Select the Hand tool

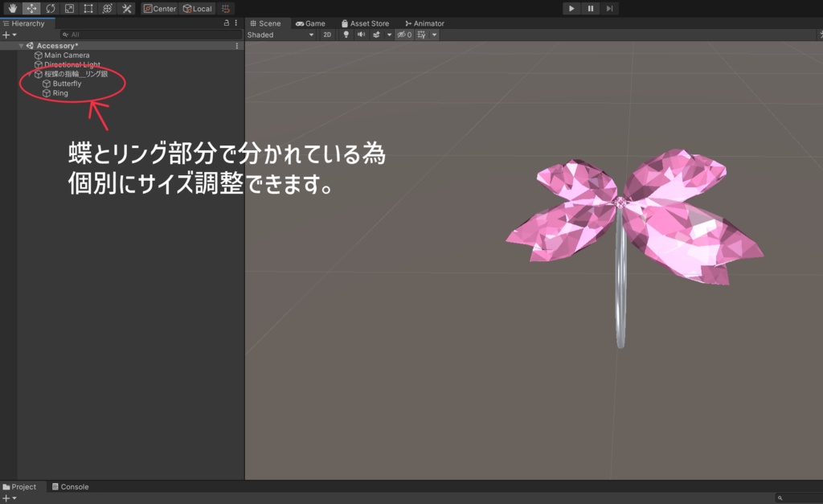[x=13, y=9]
